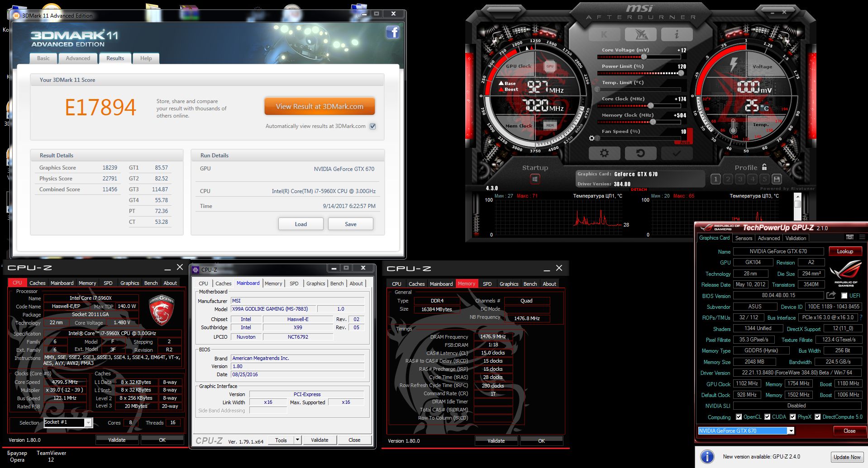Screen dimensions: 868x468
Task: Toggle the UEFI checkbox in GPU-Z
Action: [x=844, y=296]
